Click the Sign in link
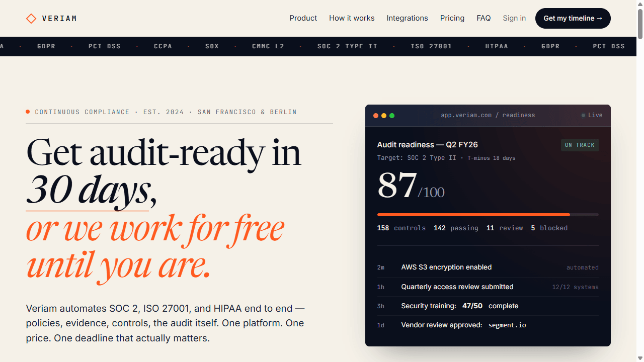 [x=514, y=18]
